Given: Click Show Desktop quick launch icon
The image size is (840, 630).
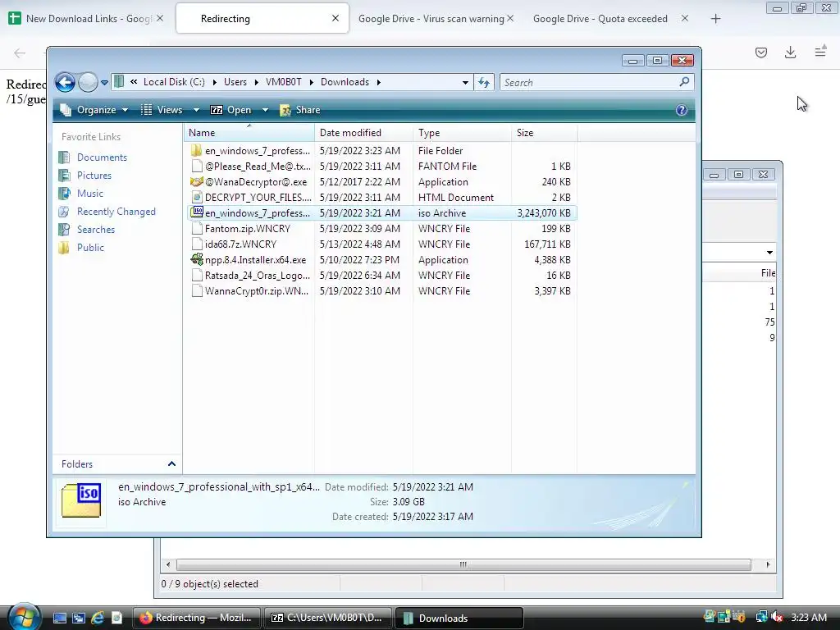Looking at the screenshot, I should pos(60,618).
